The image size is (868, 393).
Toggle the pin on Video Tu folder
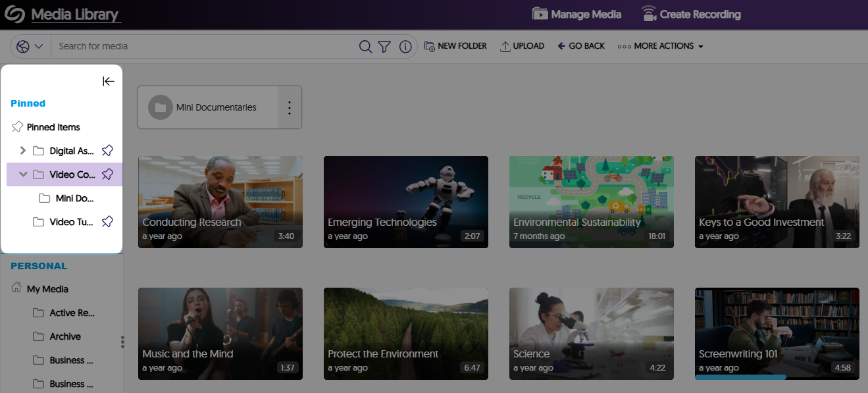pyautogui.click(x=107, y=222)
